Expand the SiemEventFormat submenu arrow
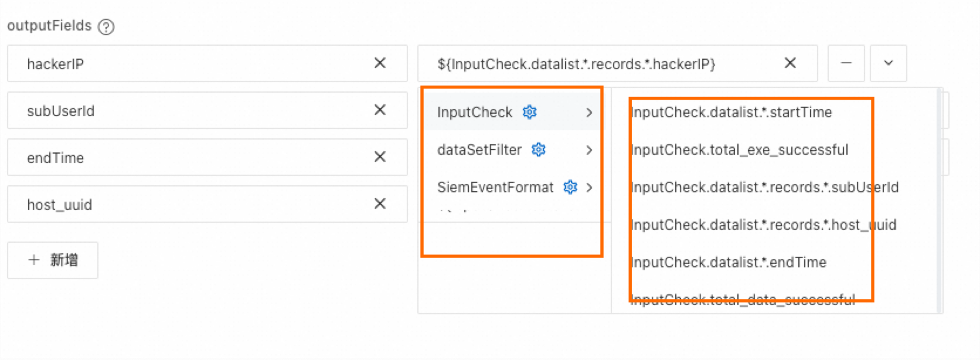This screenshot has width=980, height=360. pyautogui.click(x=589, y=188)
